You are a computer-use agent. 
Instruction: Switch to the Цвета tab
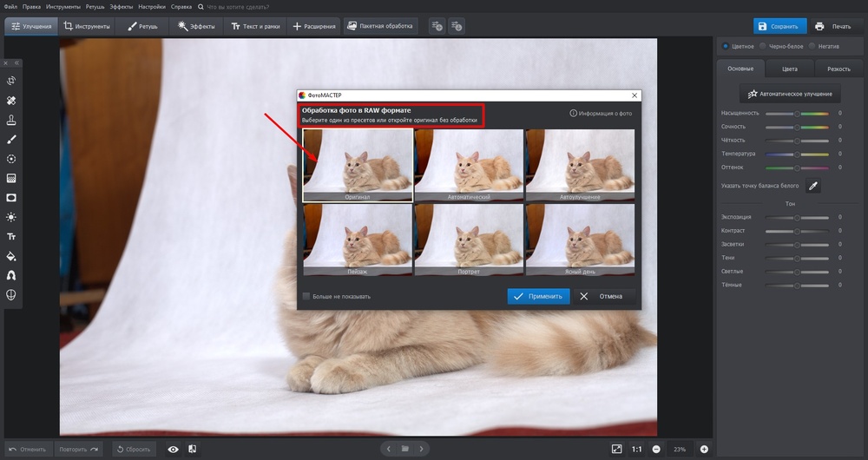point(789,69)
